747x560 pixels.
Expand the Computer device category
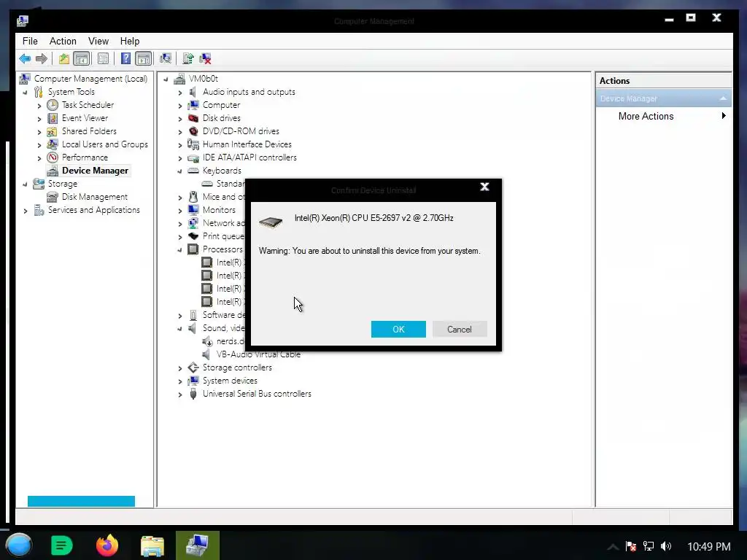(180, 106)
